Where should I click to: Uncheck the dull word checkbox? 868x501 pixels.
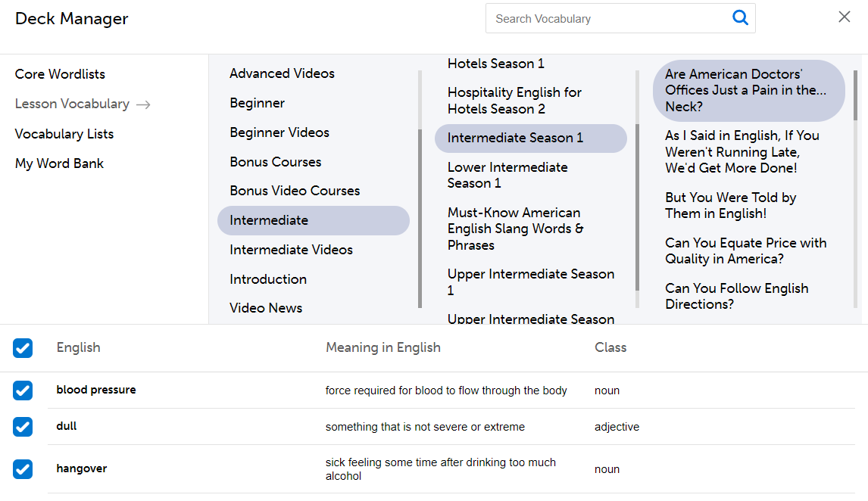(x=23, y=427)
